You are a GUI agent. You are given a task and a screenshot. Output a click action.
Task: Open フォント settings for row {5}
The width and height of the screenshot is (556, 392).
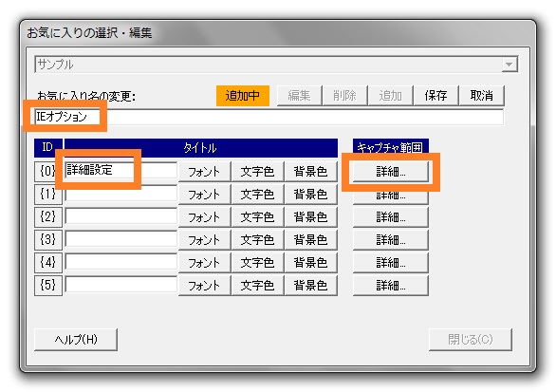point(204,285)
